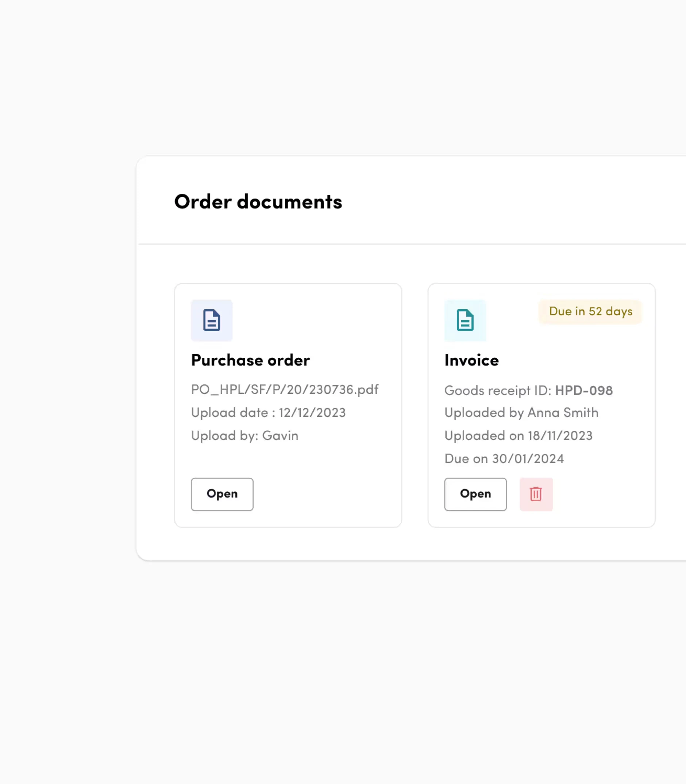Image resolution: width=686 pixels, height=784 pixels.
Task: Click 'Uploaded by Anna Smith' text
Action: tap(521, 413)
